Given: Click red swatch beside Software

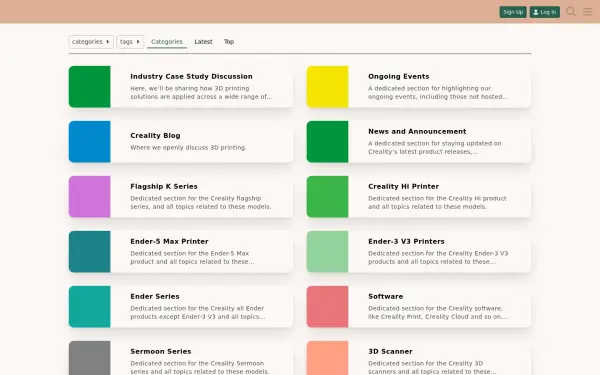Looking at the screenshot, I should point(328,307).
